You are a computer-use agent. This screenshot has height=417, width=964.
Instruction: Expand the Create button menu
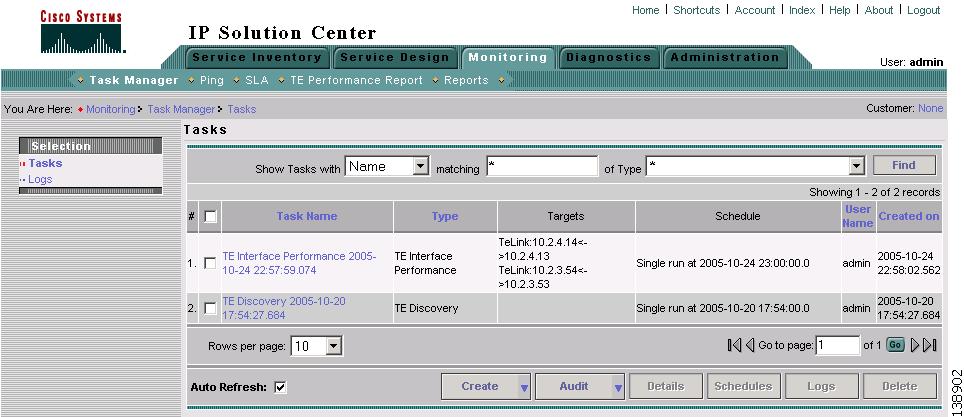pyautogui.click(x=524, y=387)
